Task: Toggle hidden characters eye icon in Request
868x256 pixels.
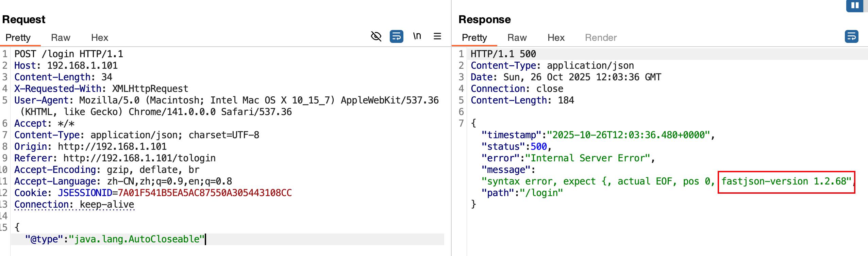Action: (x=376, y=36)
